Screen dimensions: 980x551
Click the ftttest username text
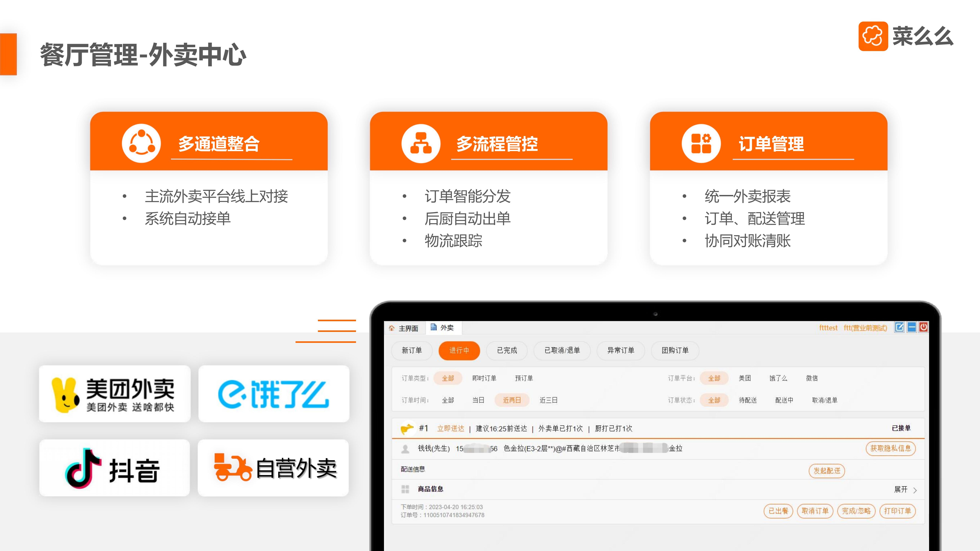828,328
